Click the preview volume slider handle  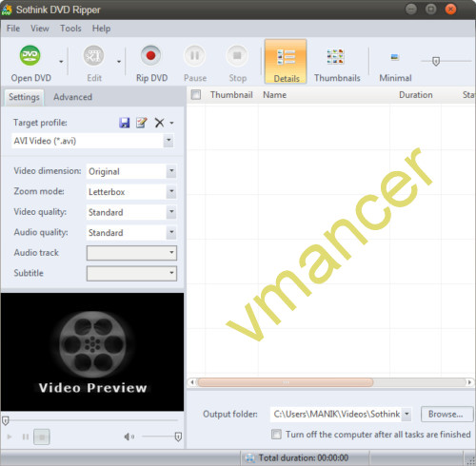coord(178,437)
